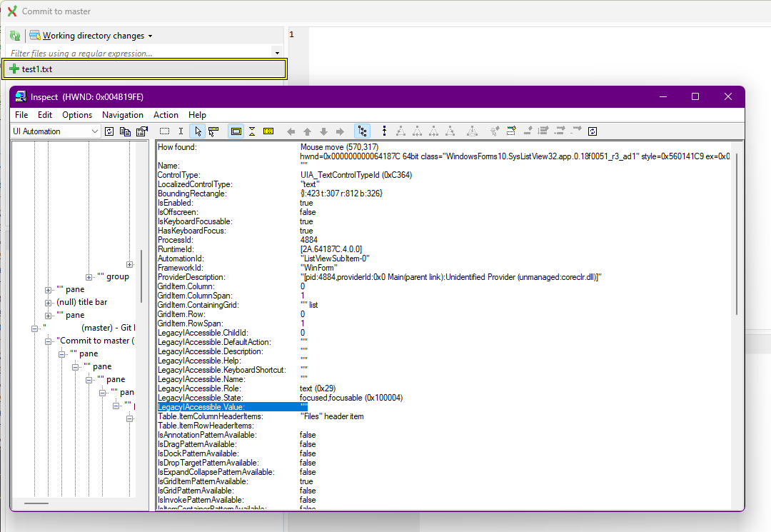Click line number 1 in Commit diff pane

tap(291, 34)
